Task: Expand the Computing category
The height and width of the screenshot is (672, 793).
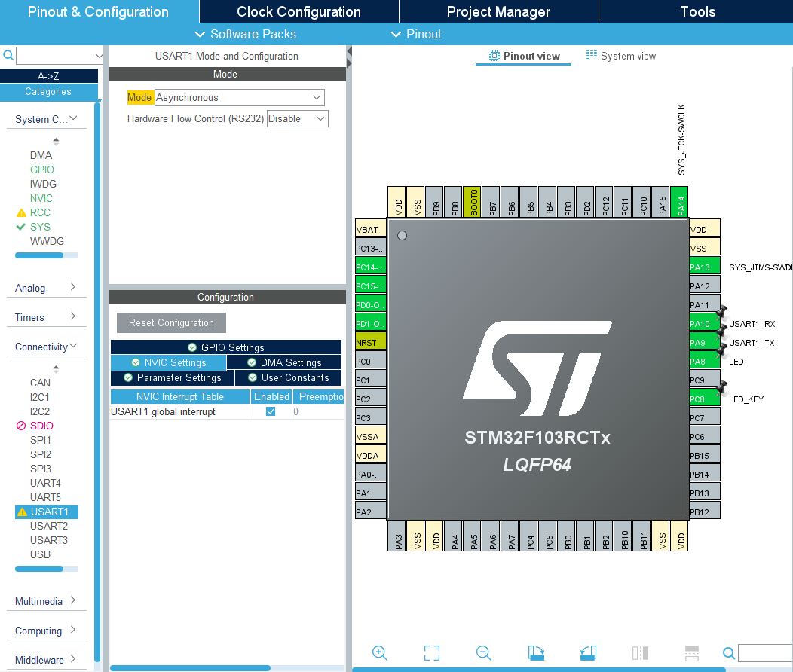Action: click(47, 631)
